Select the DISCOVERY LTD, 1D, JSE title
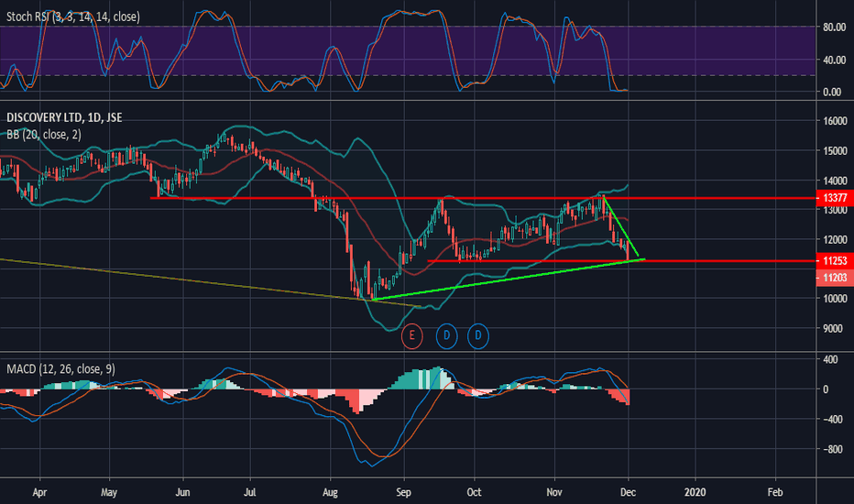The height and width of the screenshot is (504, 854). [64, 117]
